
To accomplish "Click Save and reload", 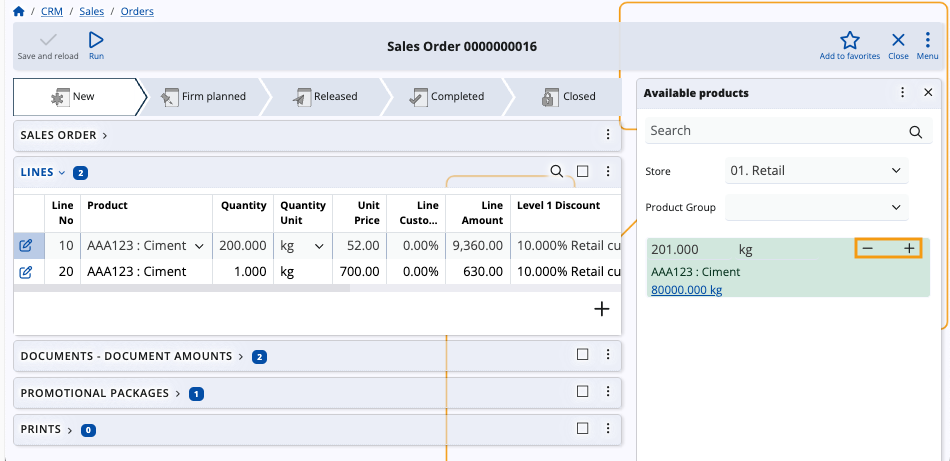I will pyautogui.click(x=48, y=47).
